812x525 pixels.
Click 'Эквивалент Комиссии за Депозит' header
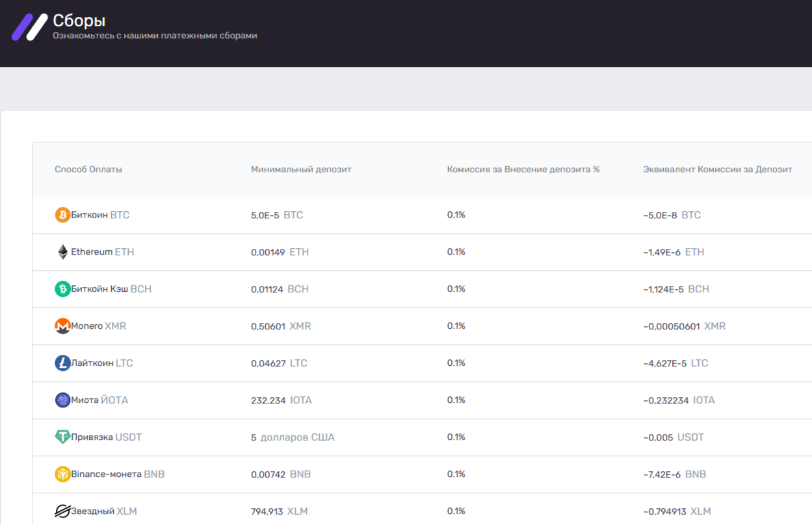click(718, 170)
